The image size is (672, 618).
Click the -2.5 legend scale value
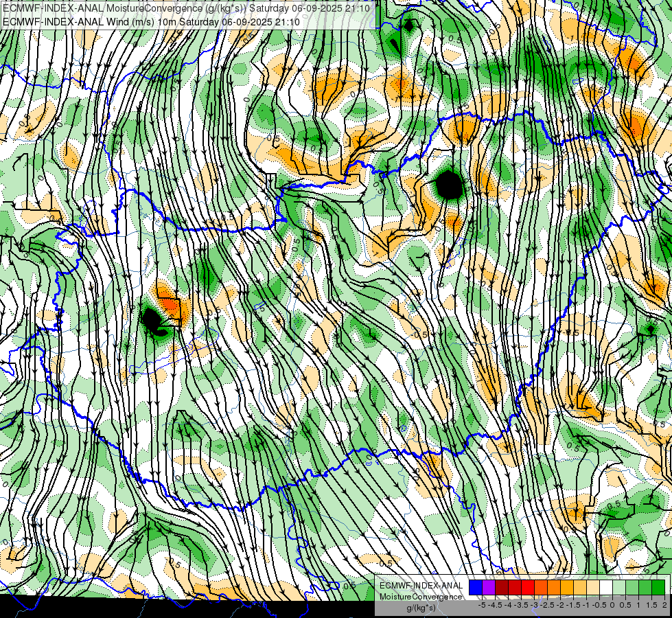tap(547, 605)
